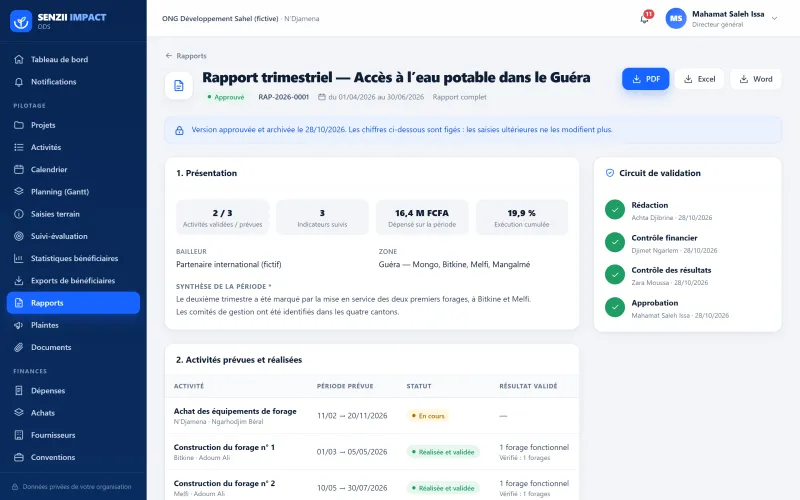The height and width of the screenshot is (500, 800).
Task: Click the Achats layers icon
Action: coord(19,413)
